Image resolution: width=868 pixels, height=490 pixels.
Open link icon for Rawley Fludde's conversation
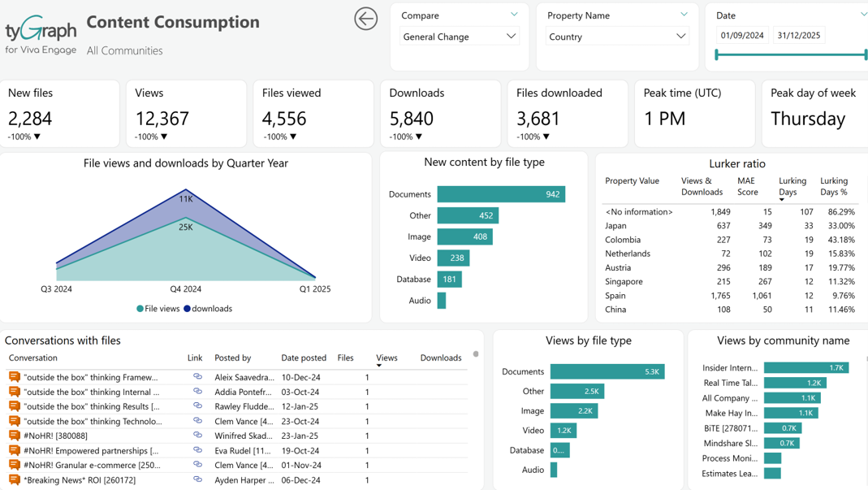click(x=197, y=405)
